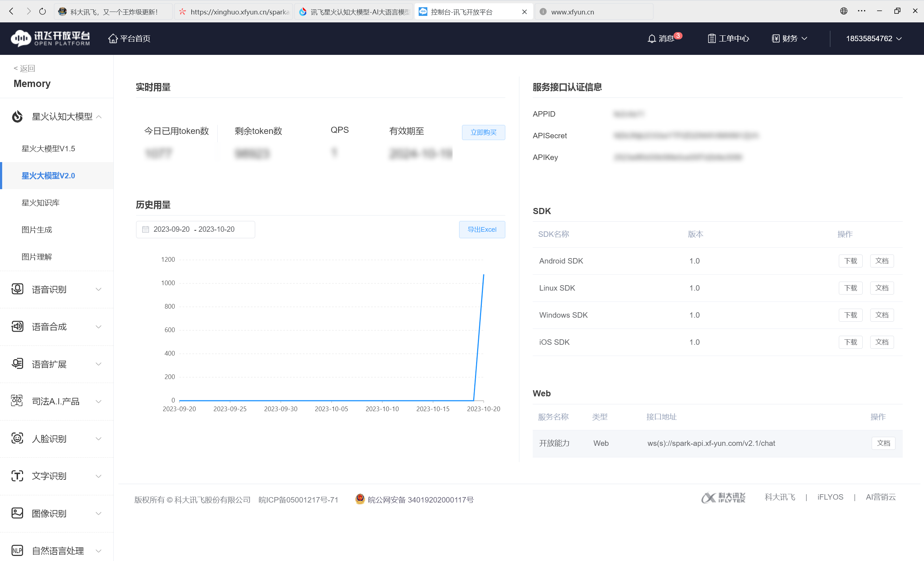Click the 皖ICP备05001217号-71 link
The width and height of the screenshot is (924, 561).
point(298,500)
